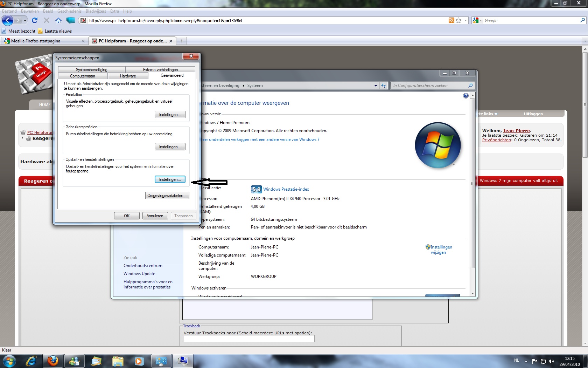Click Firefox back navigation button
588x368 pixels.
pos(7,20)
